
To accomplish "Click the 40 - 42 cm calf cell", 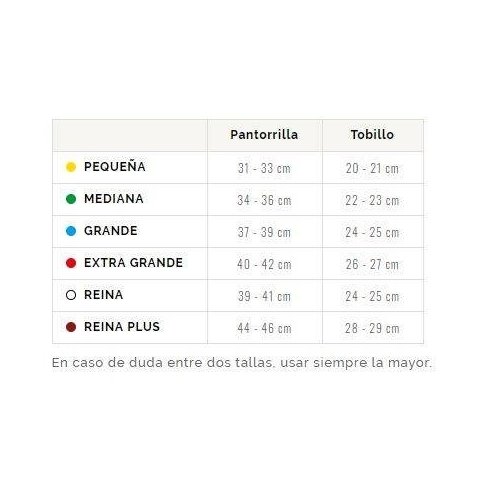I will pyautogui.click(x=265, y=264).
